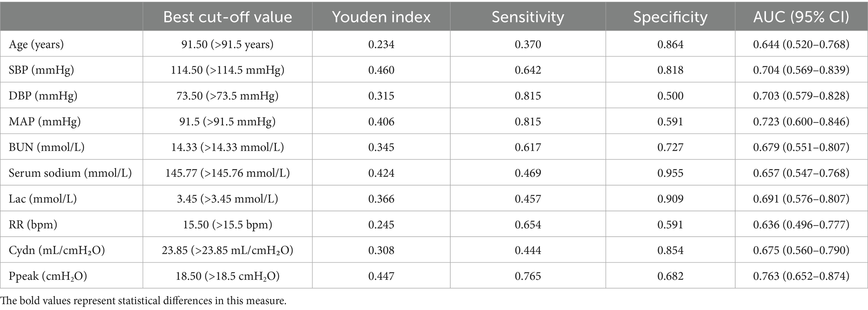Select the 'Age (years)' row label
The width and height of the screenshot is (868, 310).
tap(37, 44)
